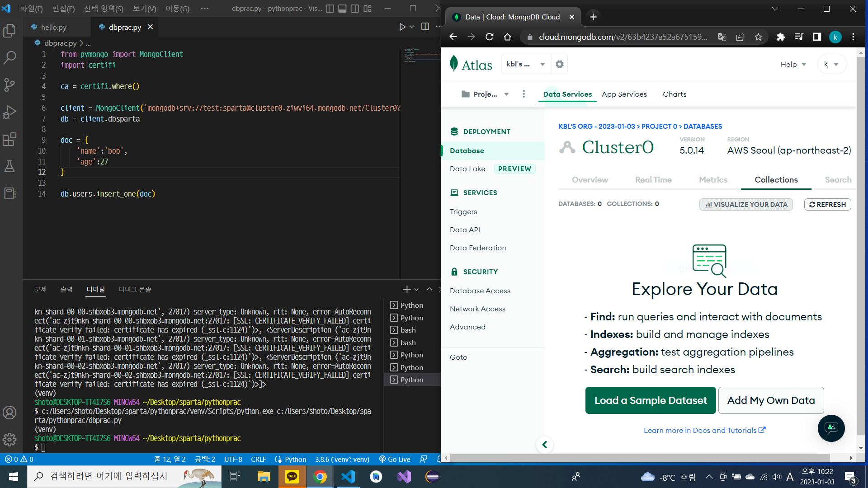868x488 pixels.
Task: Open the Atlas chat support bubble
Action: (x=831, y=428)
